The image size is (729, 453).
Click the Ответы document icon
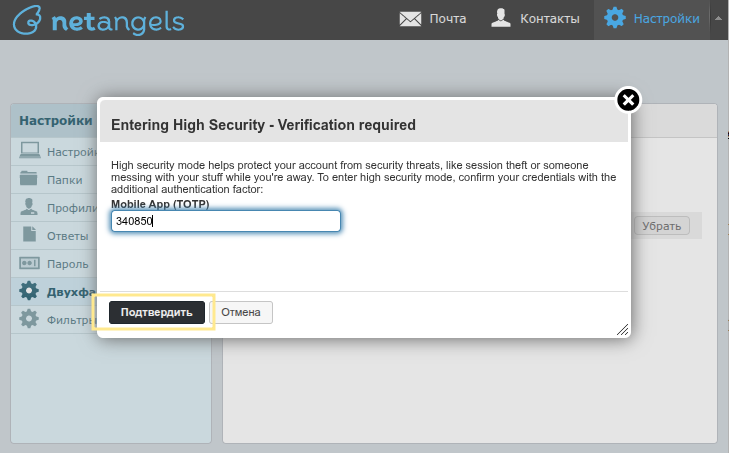click(29, 236)
